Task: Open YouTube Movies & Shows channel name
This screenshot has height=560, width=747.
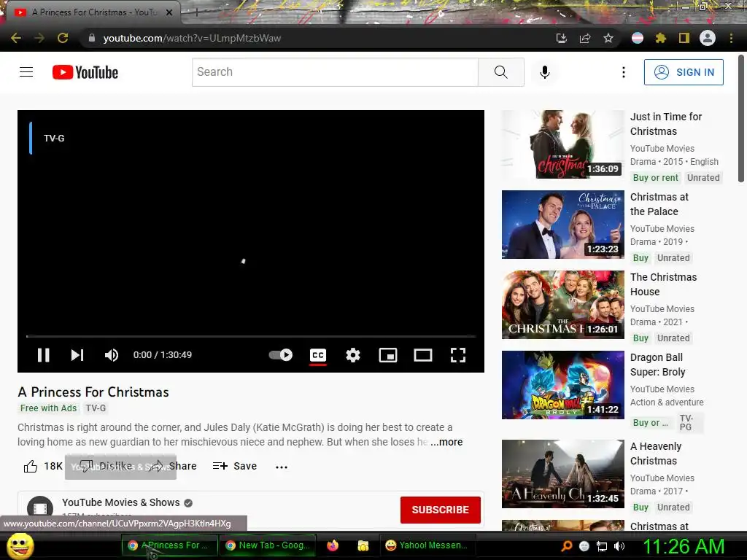Action: coord(121,502)
